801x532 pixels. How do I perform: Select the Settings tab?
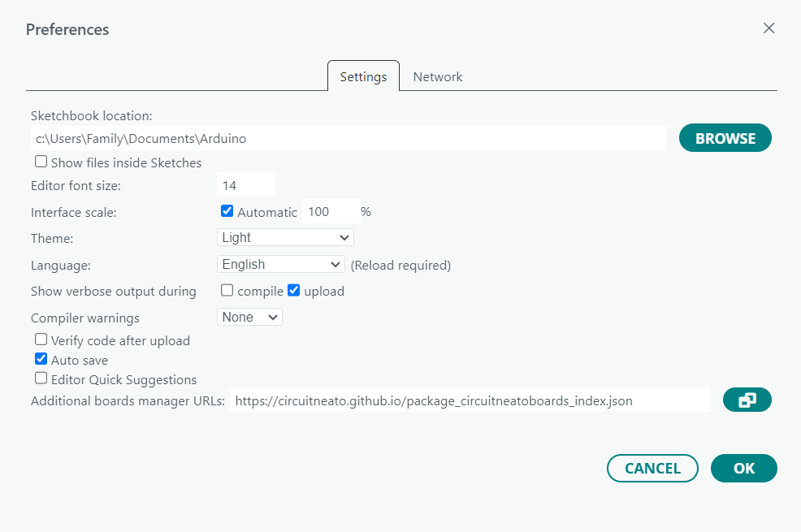pos(363,76)
